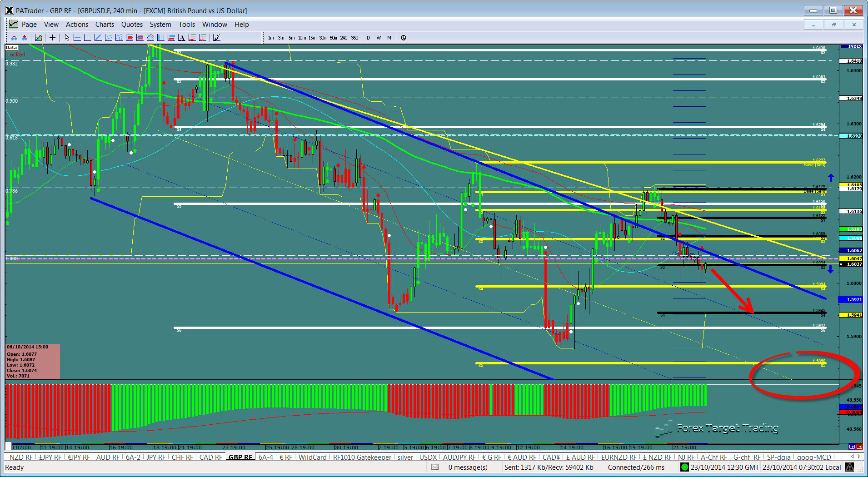This screenshot has width=868, height=477.
Task: Click the clock icon in timeframe toolbar
Action: (x=404, y=38)
